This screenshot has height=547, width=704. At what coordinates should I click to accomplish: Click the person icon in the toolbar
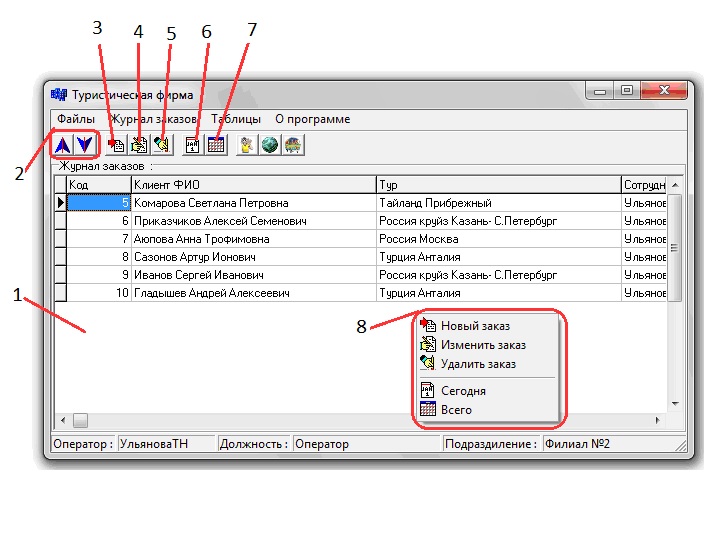tap(248, 146)
